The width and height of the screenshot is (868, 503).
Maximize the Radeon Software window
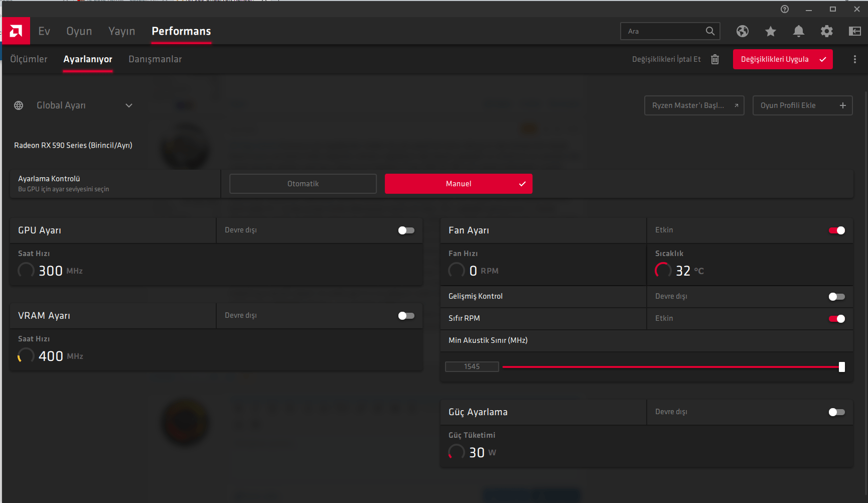click(833, 9)
